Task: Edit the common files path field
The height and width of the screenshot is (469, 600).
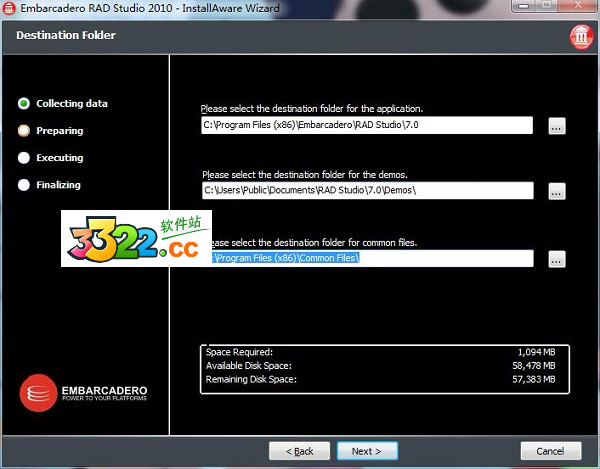Action: (372, 258)
